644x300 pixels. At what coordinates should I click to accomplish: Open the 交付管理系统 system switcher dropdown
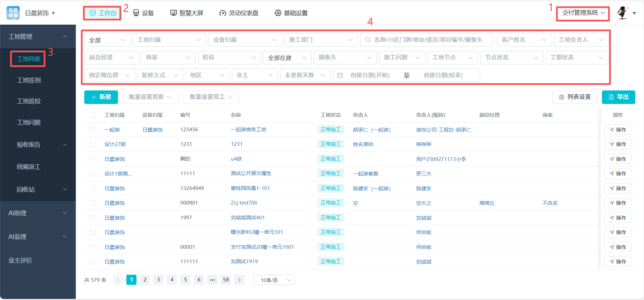click(583, 13)
